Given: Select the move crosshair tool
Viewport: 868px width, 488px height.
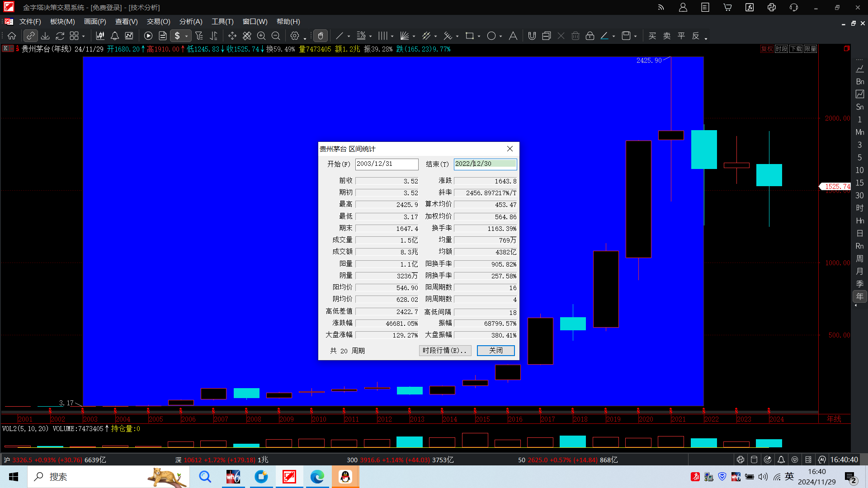Looking at the screenshot, I should pyautogui.click(x=232, y=36).
